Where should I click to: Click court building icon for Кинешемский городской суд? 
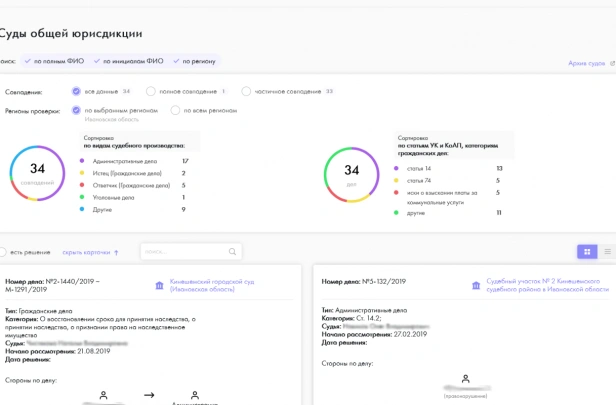160,286
